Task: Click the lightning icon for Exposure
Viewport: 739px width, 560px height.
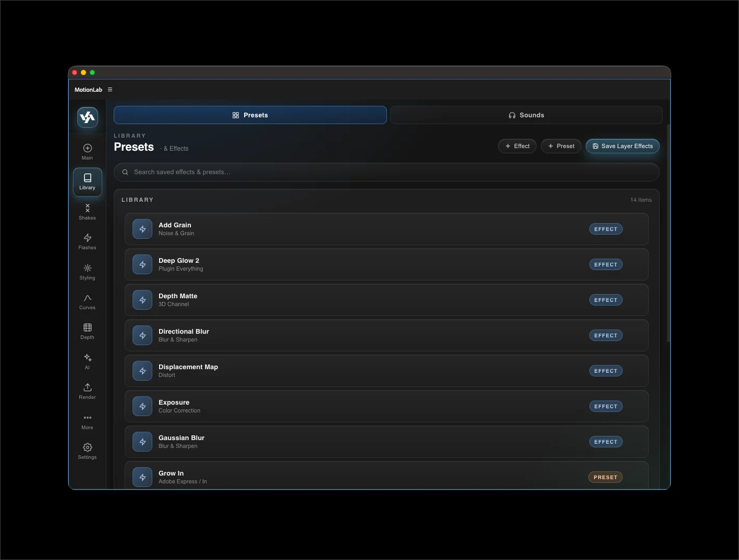Action: click(142, 406)
